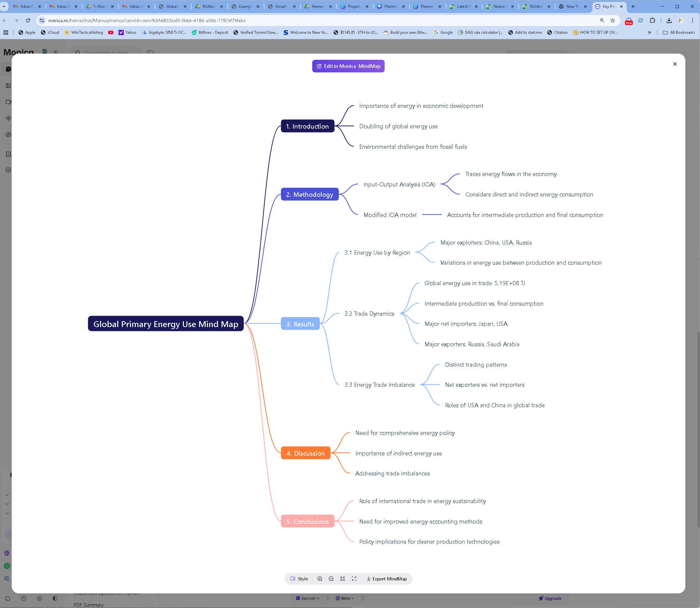
Task: Fit mind map to view
Action: [343, 579]
